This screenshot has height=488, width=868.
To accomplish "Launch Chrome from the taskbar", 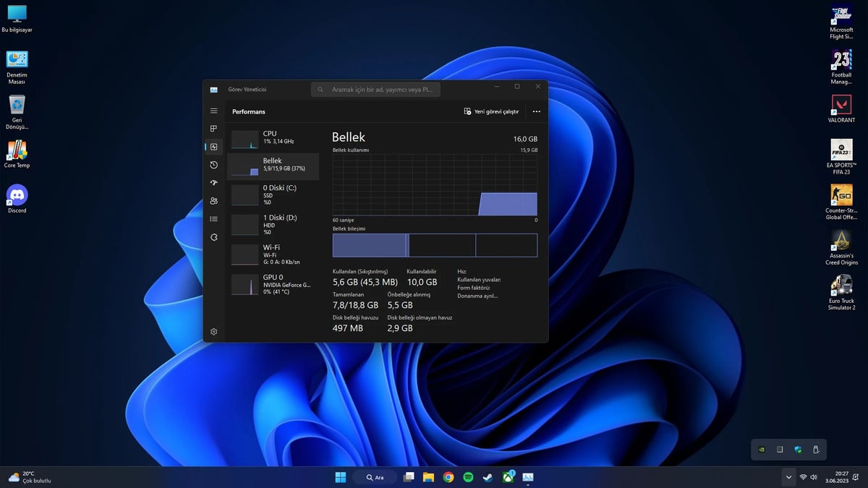I will point(448,477).
